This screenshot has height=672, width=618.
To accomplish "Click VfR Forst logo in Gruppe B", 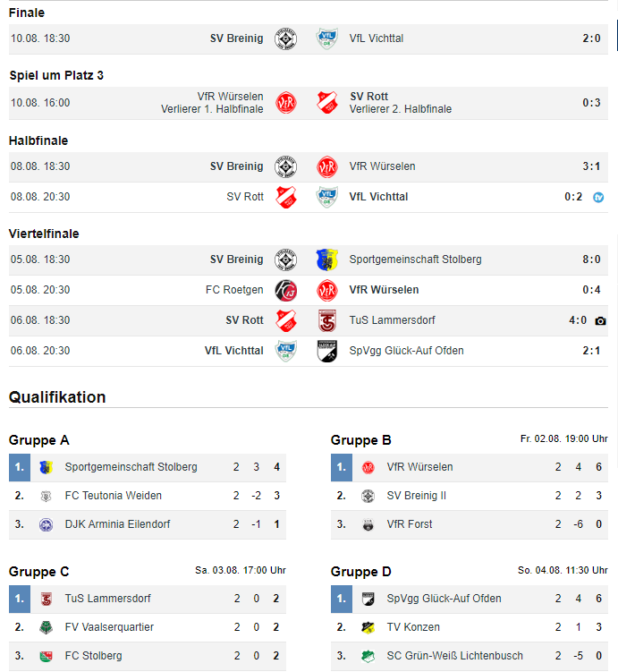I will click(x=368, y=524).
